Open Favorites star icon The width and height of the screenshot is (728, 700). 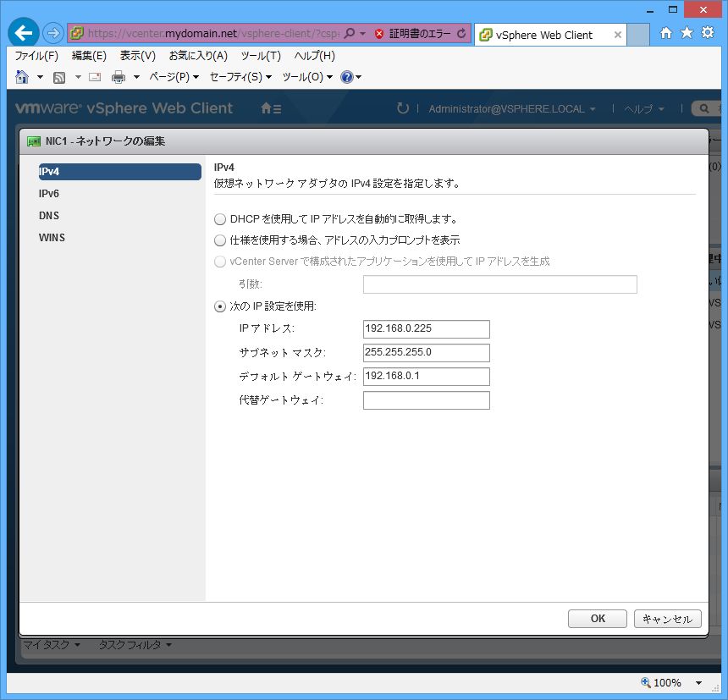(x=687, y=32)
